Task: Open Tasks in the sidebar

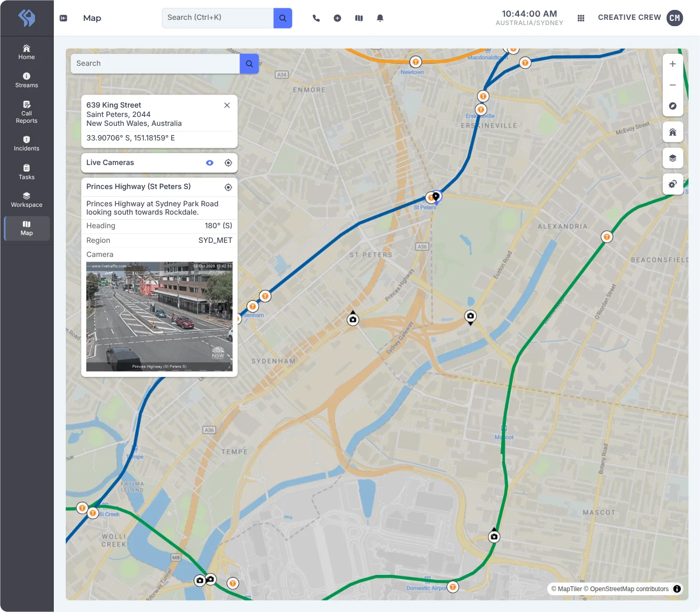Action: [x=27, y=172]
